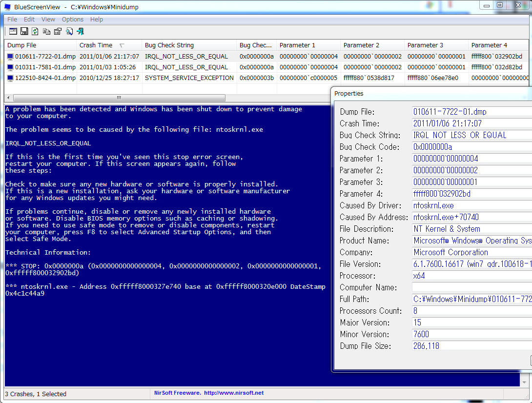Click the Company field Microsoft Corporation

tap(472, 252)
